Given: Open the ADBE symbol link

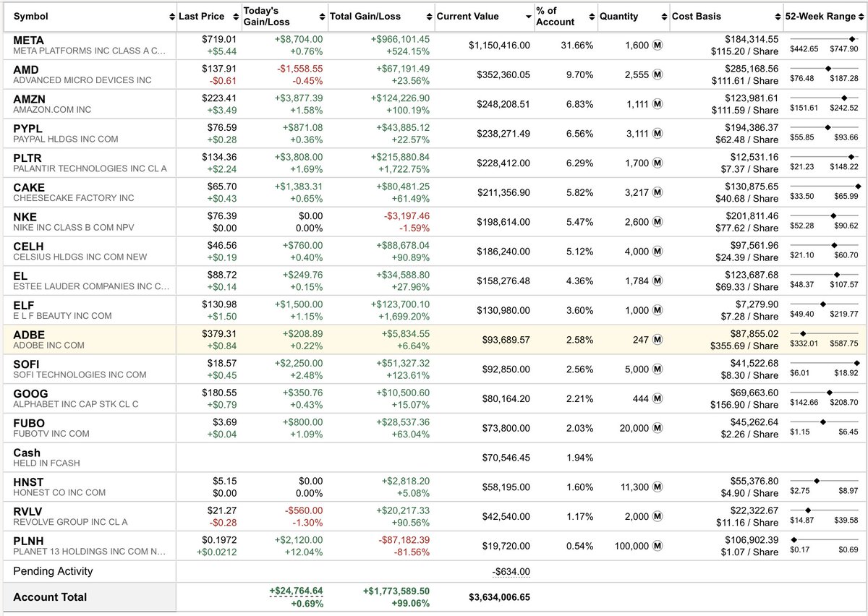Looking at the screenshot, I should [x=28, y=335].
